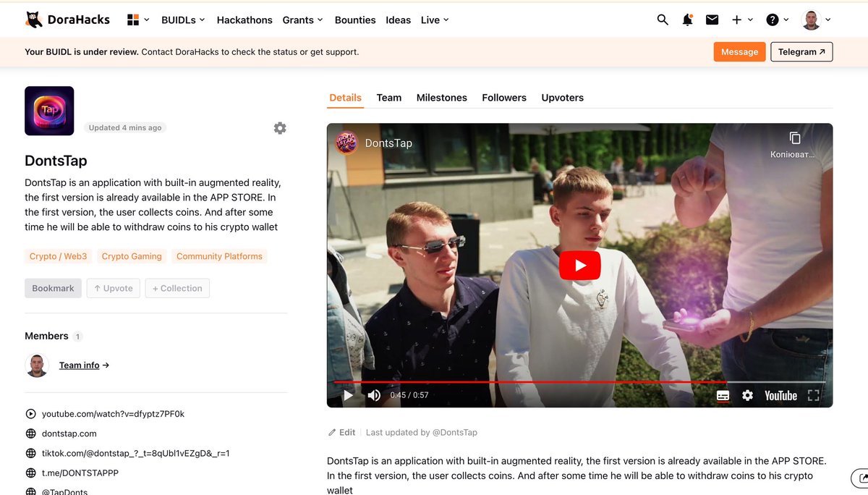Open BUIDL settings gear icon
868x495 pixels.
[x=280, y=128]
